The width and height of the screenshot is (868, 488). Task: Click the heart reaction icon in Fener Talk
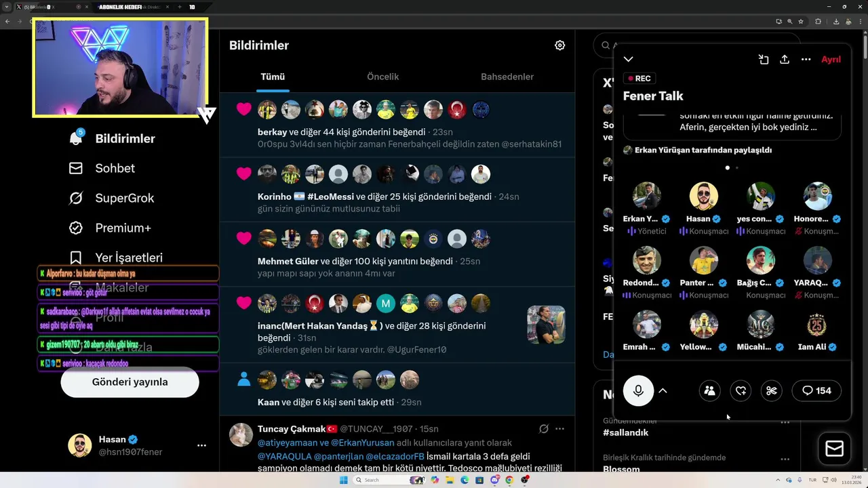(741, 390)
